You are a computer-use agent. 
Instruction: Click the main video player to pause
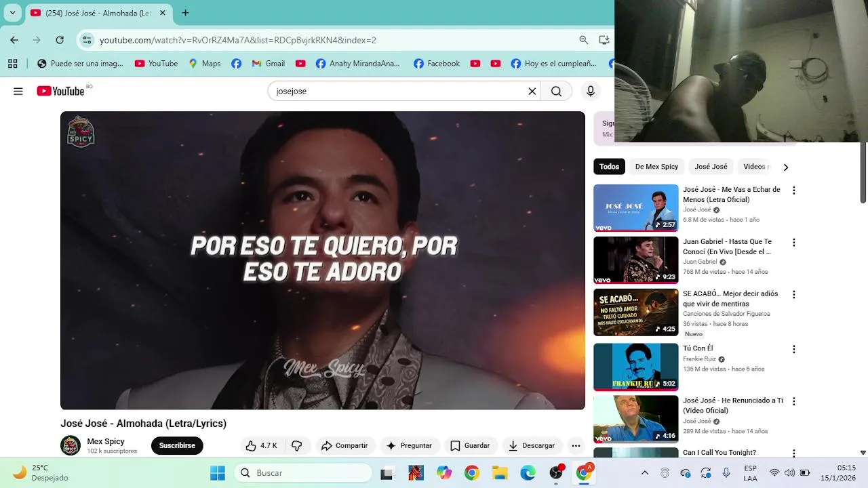[323, 260]
